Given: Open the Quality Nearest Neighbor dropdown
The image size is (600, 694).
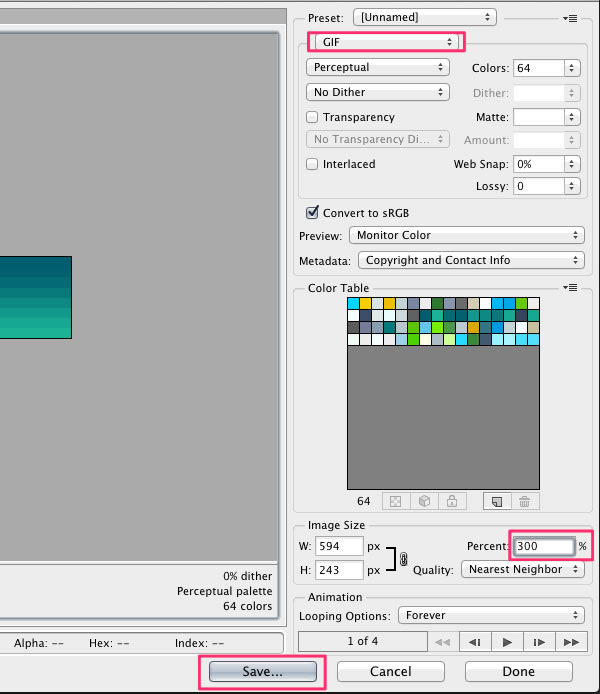Looking at the screenshot, I should tap(523, 569).
